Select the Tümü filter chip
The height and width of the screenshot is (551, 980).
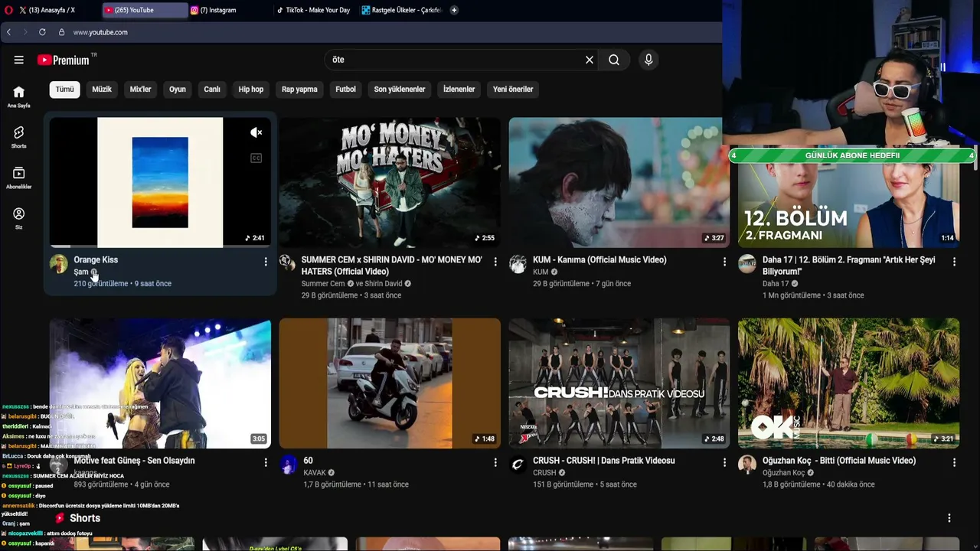coord(65,90)
